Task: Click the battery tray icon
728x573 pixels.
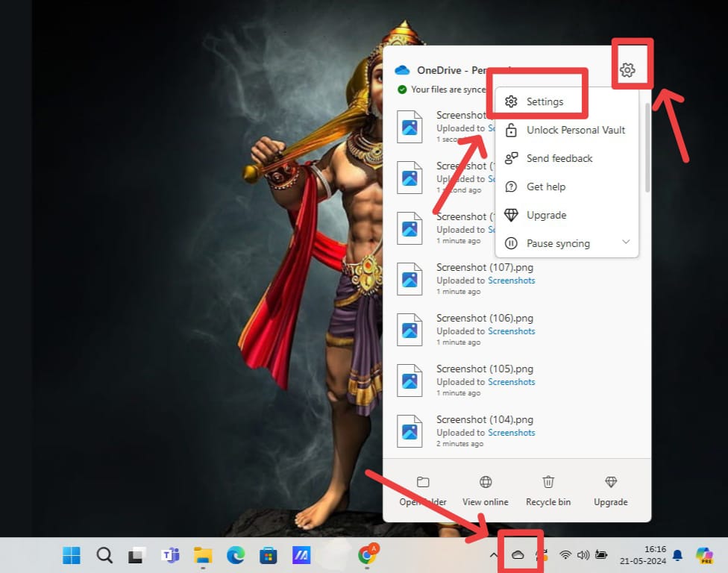Action: click(x=601, y=555)
